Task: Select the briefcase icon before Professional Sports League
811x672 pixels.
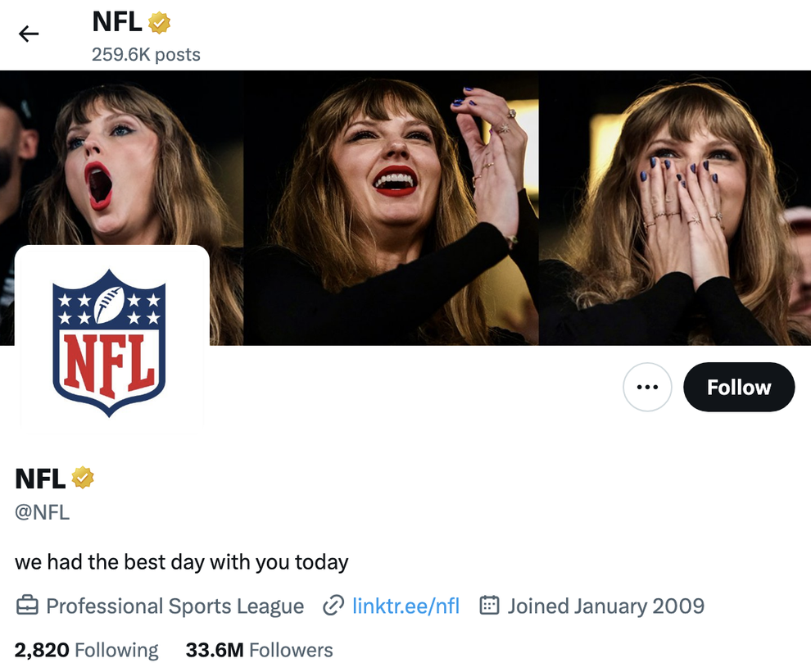Action: [28, 606]
